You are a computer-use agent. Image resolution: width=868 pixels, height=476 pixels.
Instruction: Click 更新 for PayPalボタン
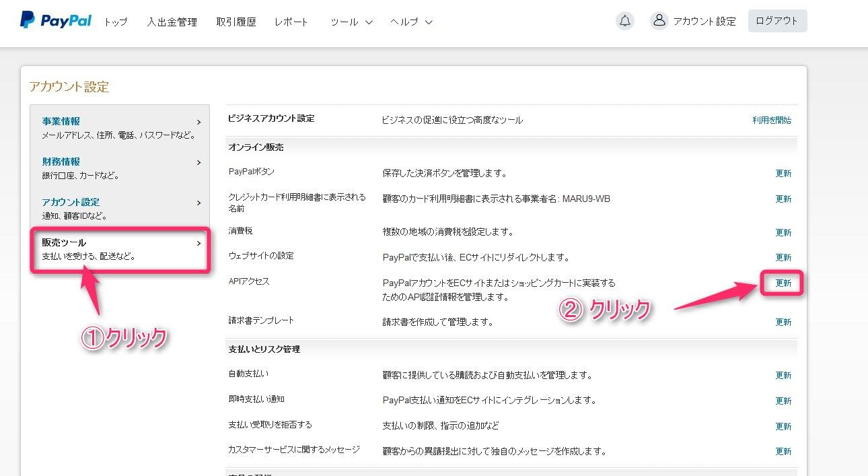click(783, 173)
